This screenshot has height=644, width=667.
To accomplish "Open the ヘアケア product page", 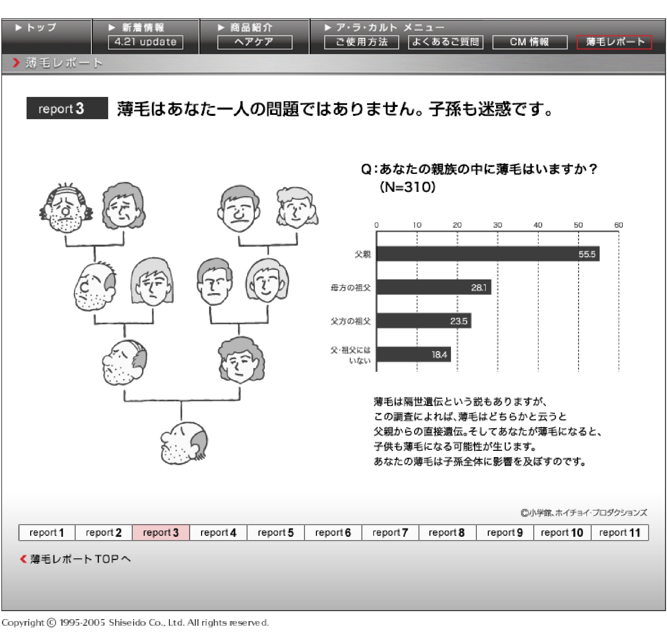I will pyautogui.click(x=255, y=42).
